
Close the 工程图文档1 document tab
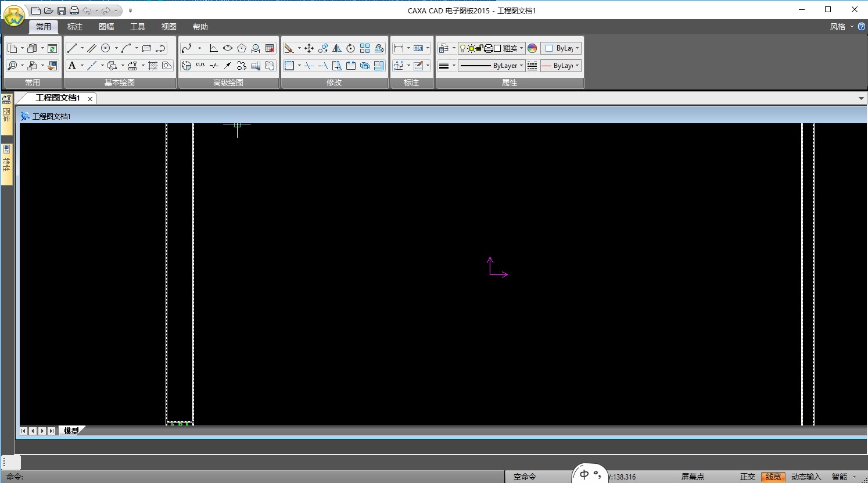[90, 99]
